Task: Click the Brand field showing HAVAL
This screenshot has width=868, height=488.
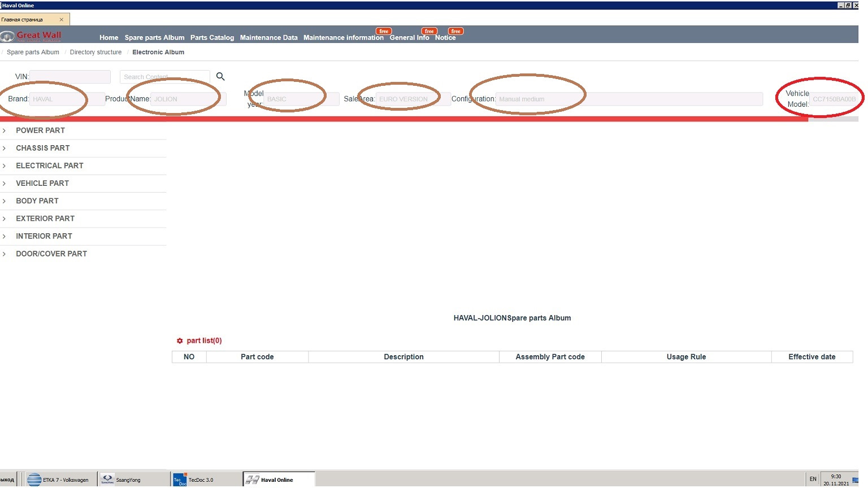Action: (x=67, y=99)
